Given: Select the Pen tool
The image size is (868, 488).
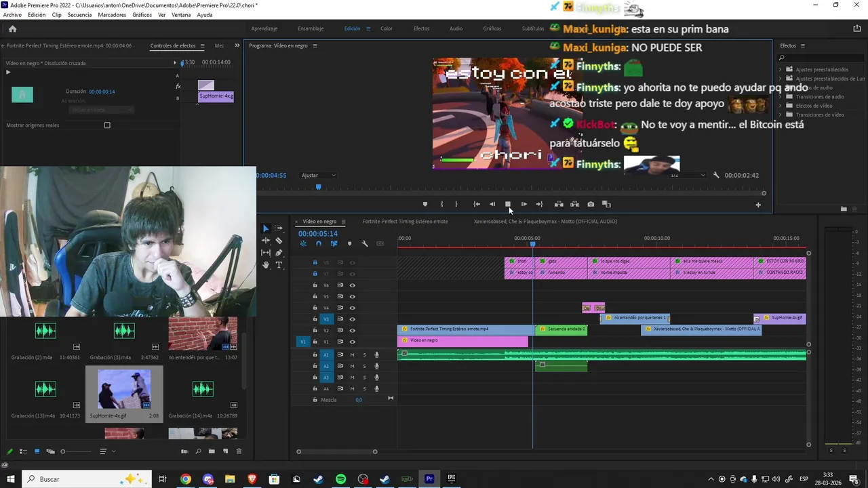Looking at the screenshot, I should 279,253.
